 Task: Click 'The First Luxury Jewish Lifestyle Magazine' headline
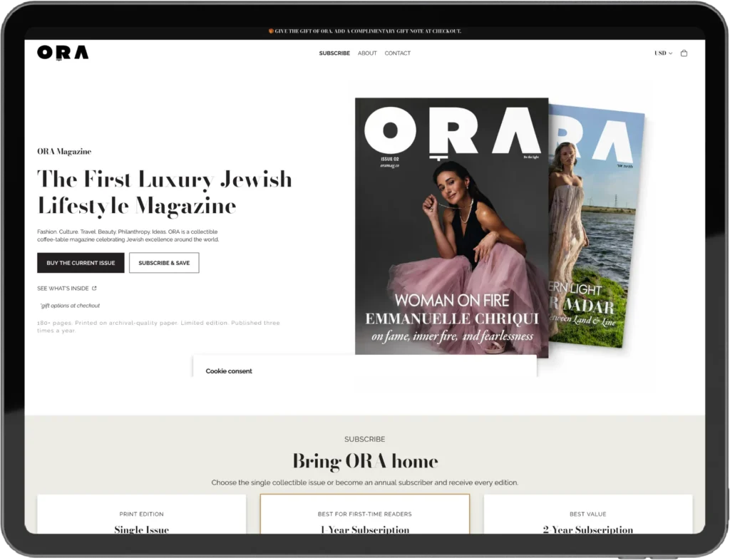point(165,192)
